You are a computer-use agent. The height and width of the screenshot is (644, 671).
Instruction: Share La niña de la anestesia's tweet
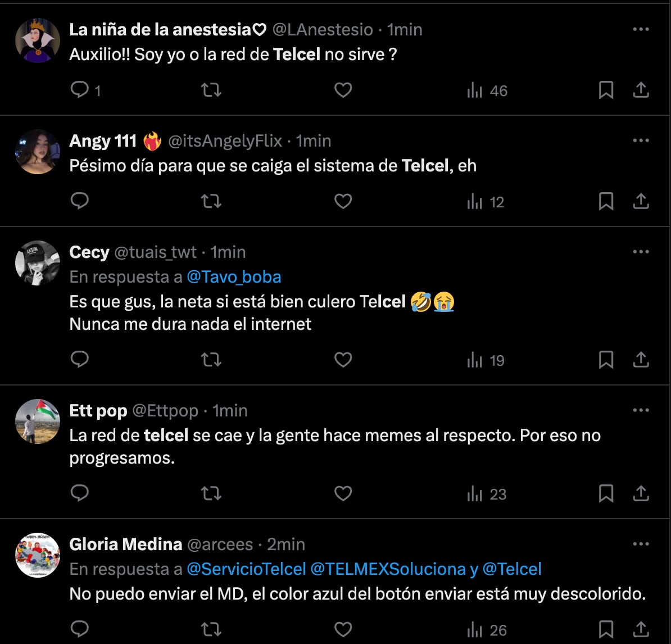tap(641, 90)
